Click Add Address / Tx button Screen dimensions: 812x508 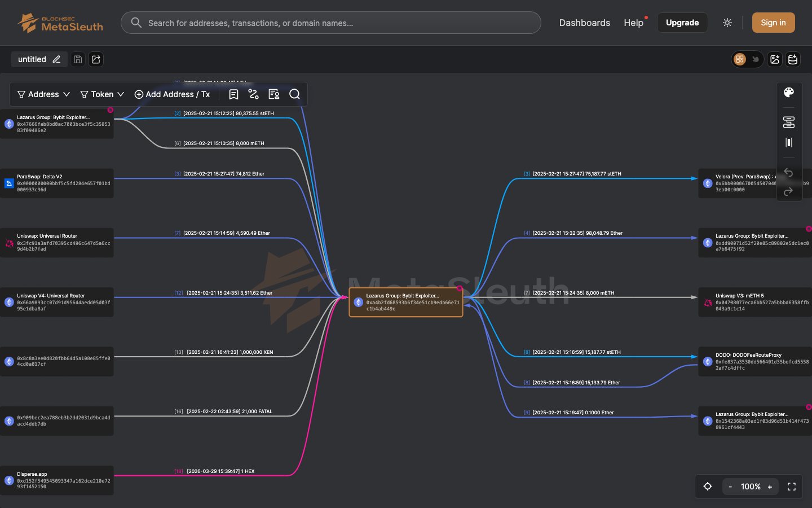click(x=172, y=94)
